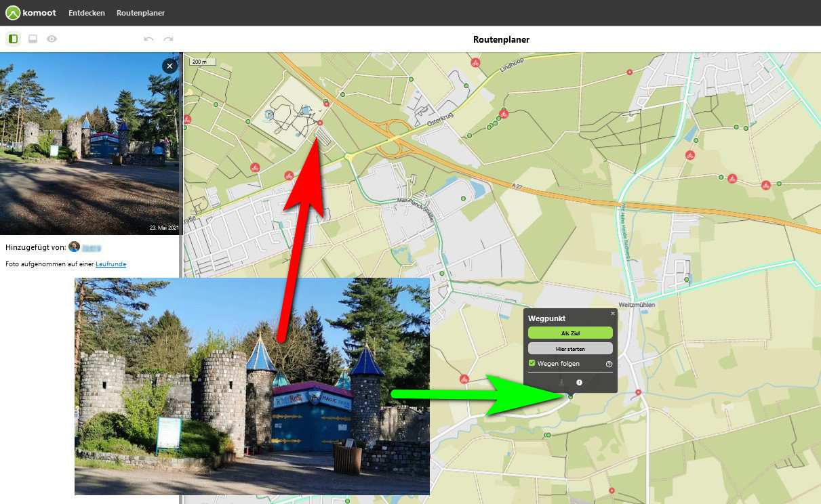Open the help icon beside Wegen folgen
The image size is (821, 504).
608,364
